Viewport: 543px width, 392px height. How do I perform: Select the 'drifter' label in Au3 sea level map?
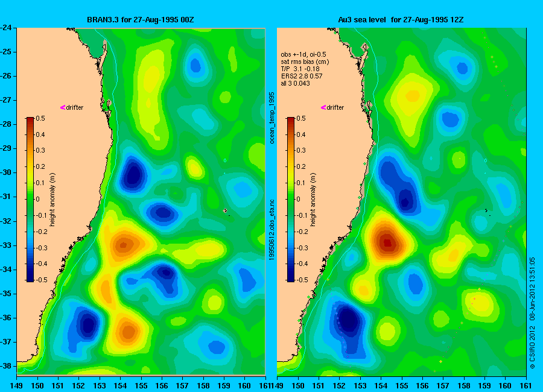pos(335,108)
